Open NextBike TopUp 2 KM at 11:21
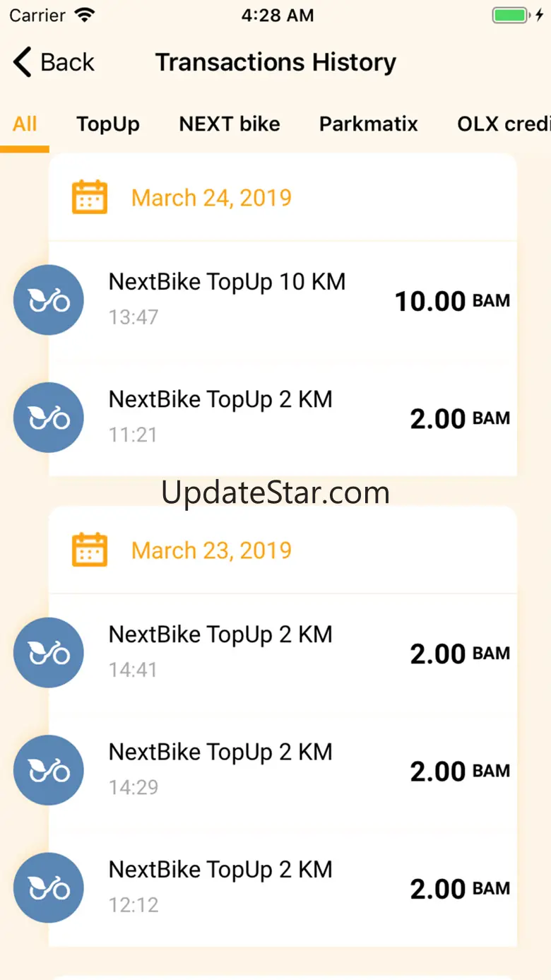 tap(283, 418)
